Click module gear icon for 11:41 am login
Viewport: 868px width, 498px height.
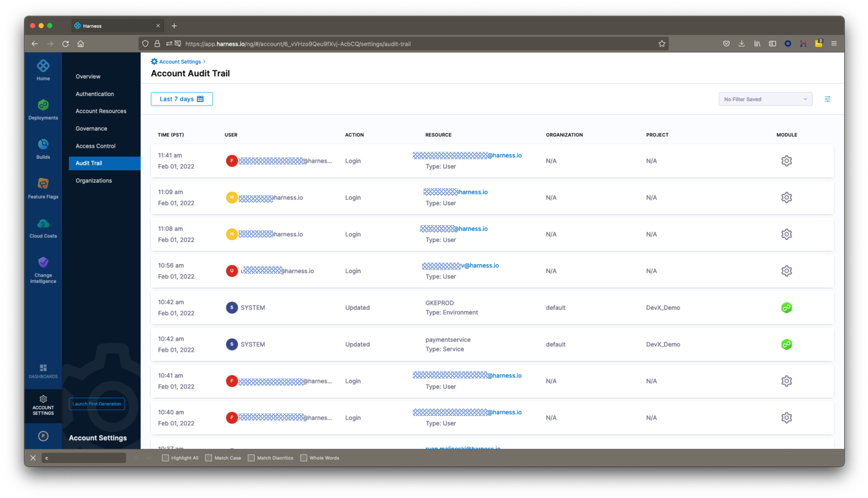[787, 161]
